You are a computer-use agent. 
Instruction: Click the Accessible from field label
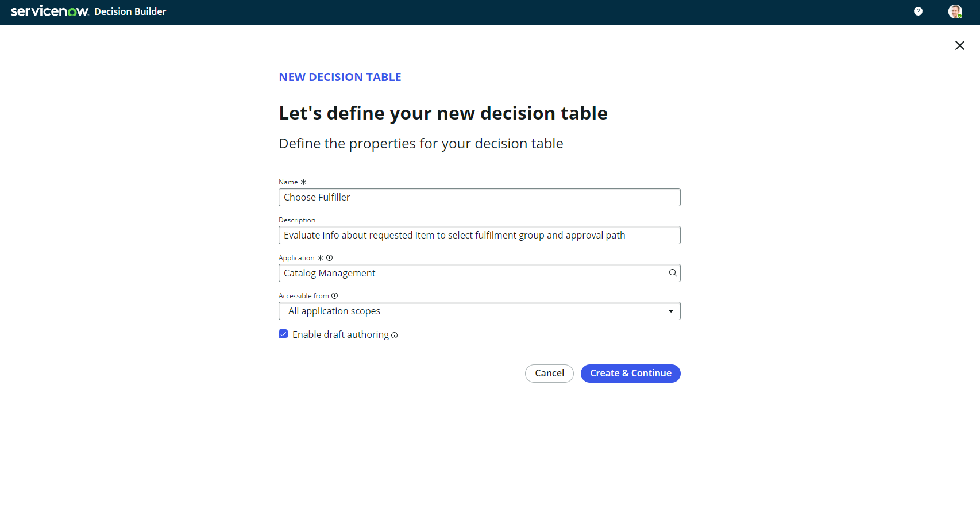pos(303,296)
